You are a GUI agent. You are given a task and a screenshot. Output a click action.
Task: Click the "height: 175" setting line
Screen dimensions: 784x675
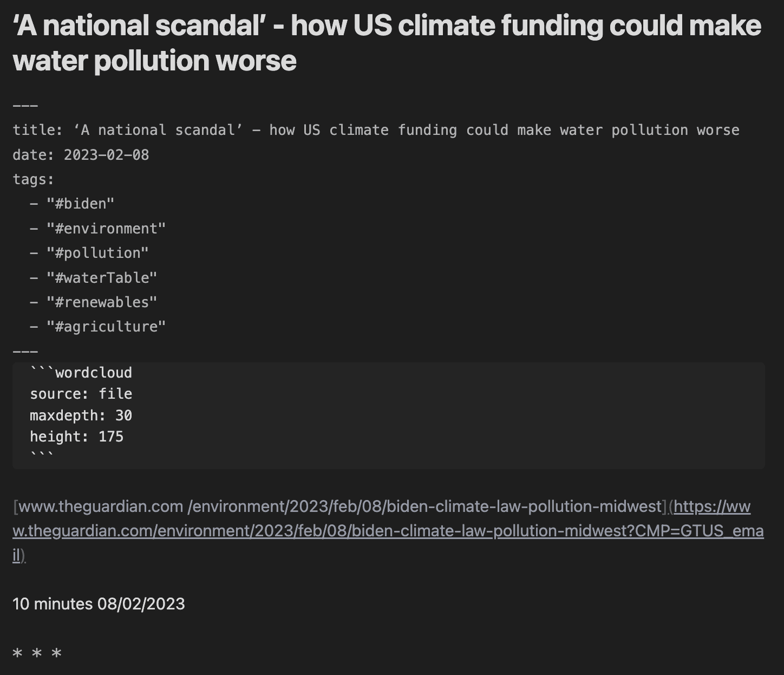point(77,437)
